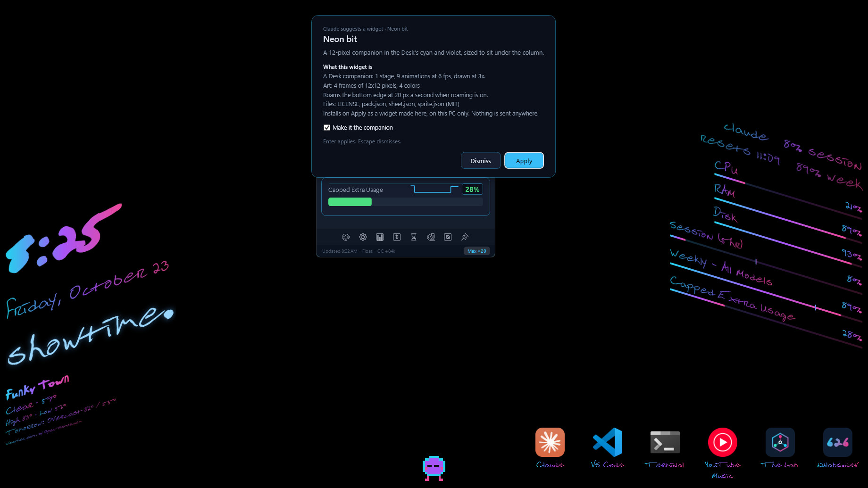Viewport: 868px width, 488px height.
Task: Click the refresh usage icon
Action: (x=448, y=237)
